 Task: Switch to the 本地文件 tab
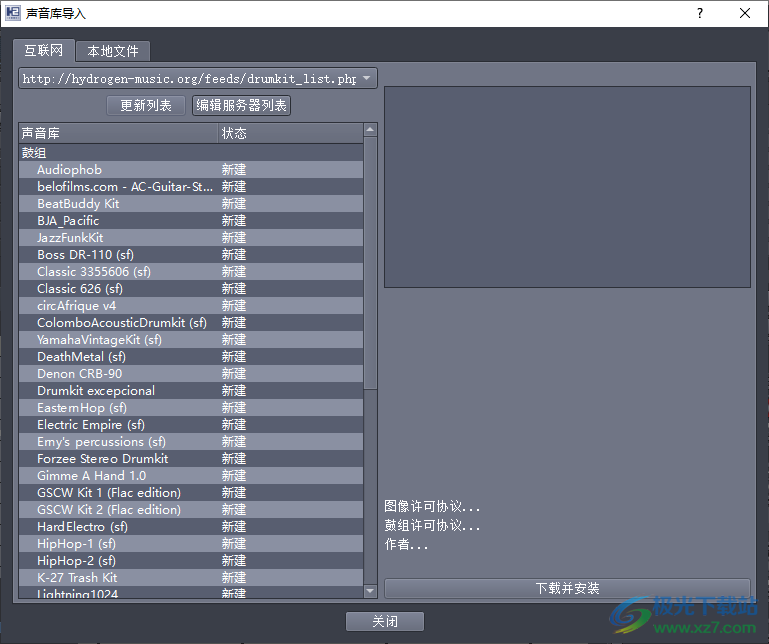113,51
